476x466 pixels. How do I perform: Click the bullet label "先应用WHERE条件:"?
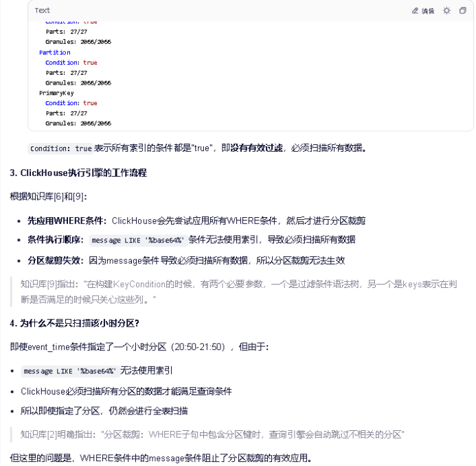coord(67,221)
